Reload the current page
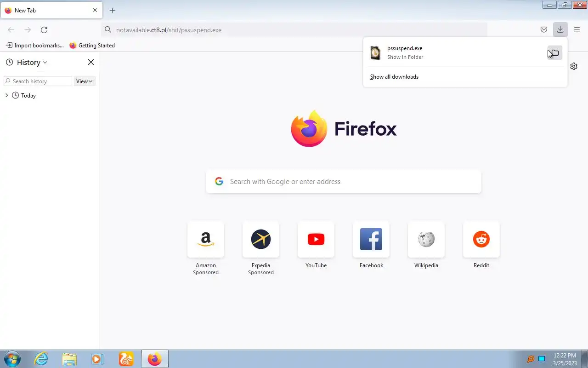This screenshot has height=368, width=588. [44, 30]
